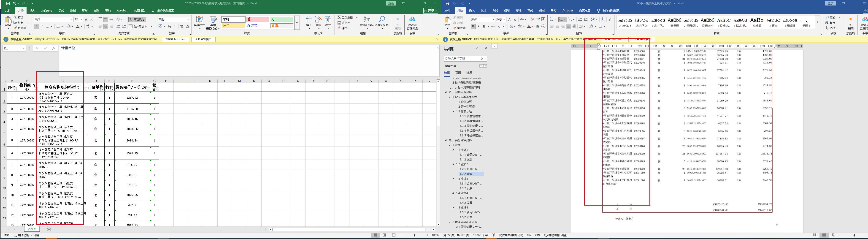Add a new sheet in Excel
This screenshot has height=239, width=868.
coord(49,230)
